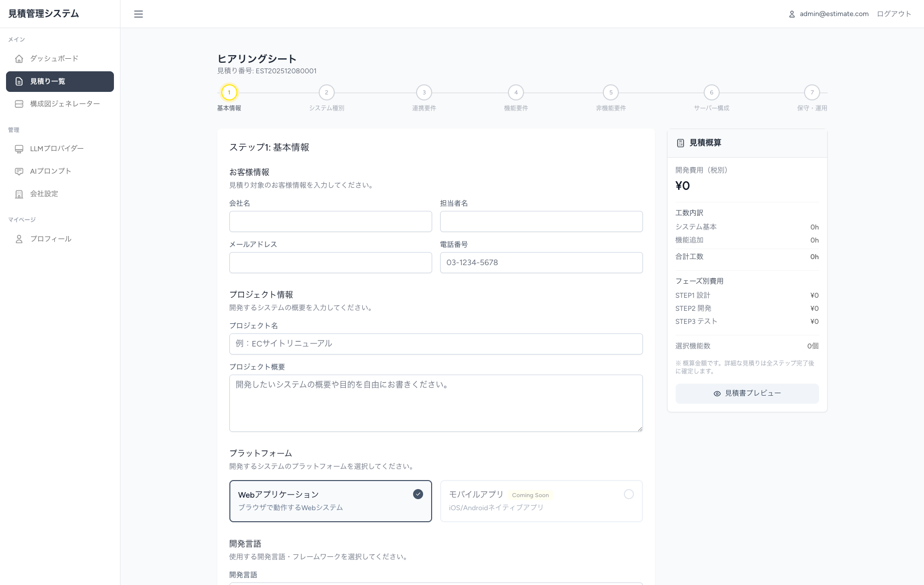Click the current step 1 progress indicator
This screenshot has height=585, width=924.
pos(229,92)
